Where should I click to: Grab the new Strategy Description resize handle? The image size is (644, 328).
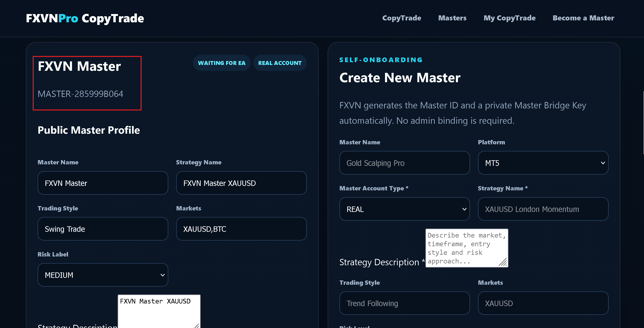(503, 262)
